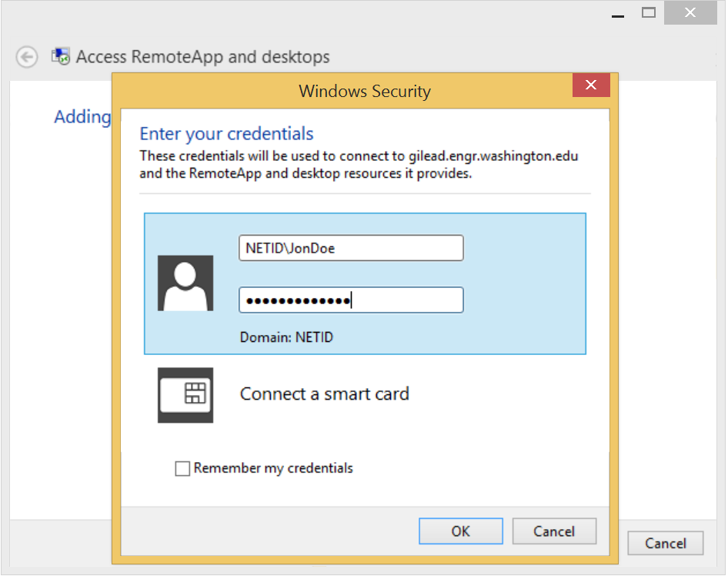Minimize the Access RemoteApp window
This screenshot has width=728, height=576.
(x=617, y=13)
